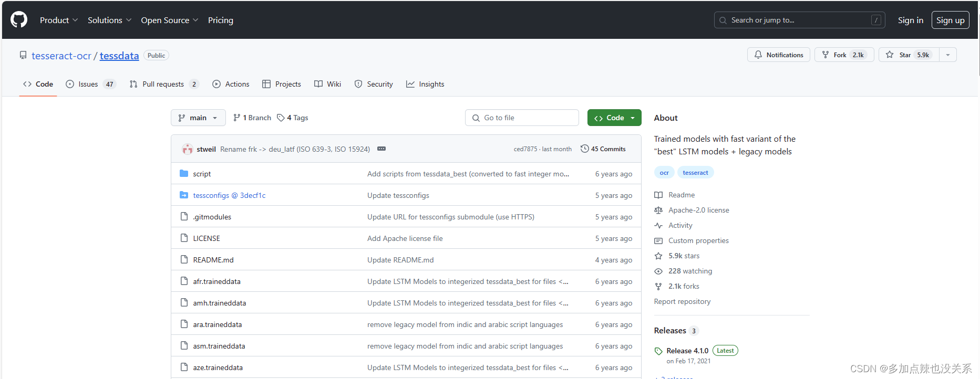View the 4 Tags link
980x379 pixels.
(293, 118)
